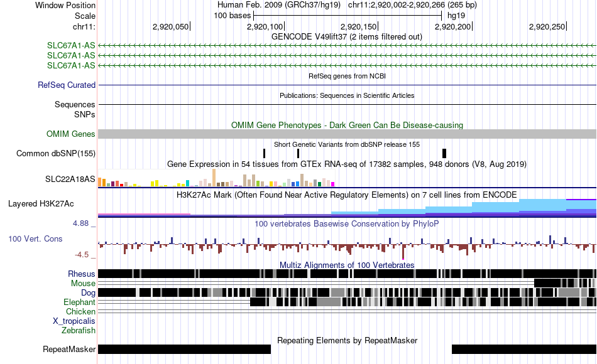Click the Dog species label
The width and height of the screenshot is (597, 364).
89,292
